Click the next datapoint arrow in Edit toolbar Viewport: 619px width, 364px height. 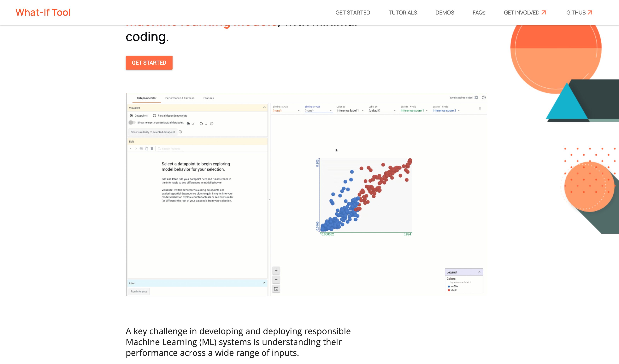[x=136, y=149]
